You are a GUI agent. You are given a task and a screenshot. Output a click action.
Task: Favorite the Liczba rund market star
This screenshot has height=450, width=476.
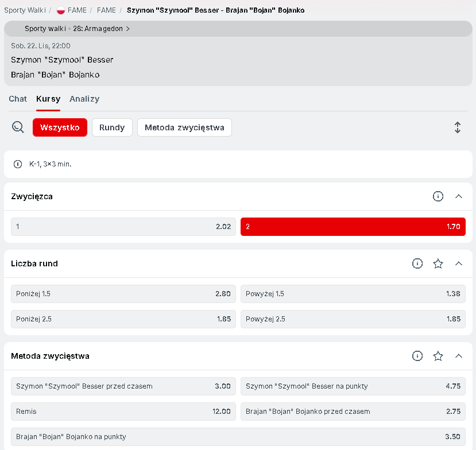coord(438,263)
